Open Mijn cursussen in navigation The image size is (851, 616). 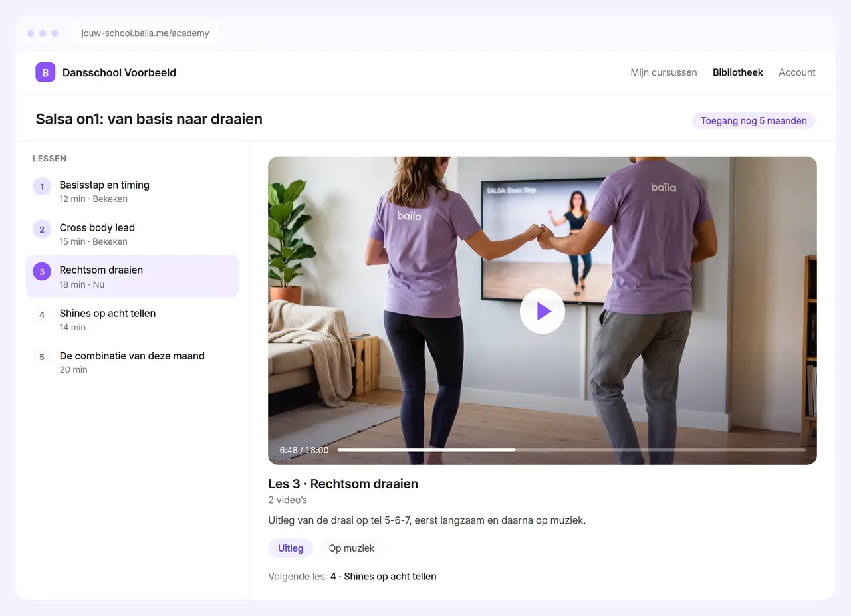(664, 72)
